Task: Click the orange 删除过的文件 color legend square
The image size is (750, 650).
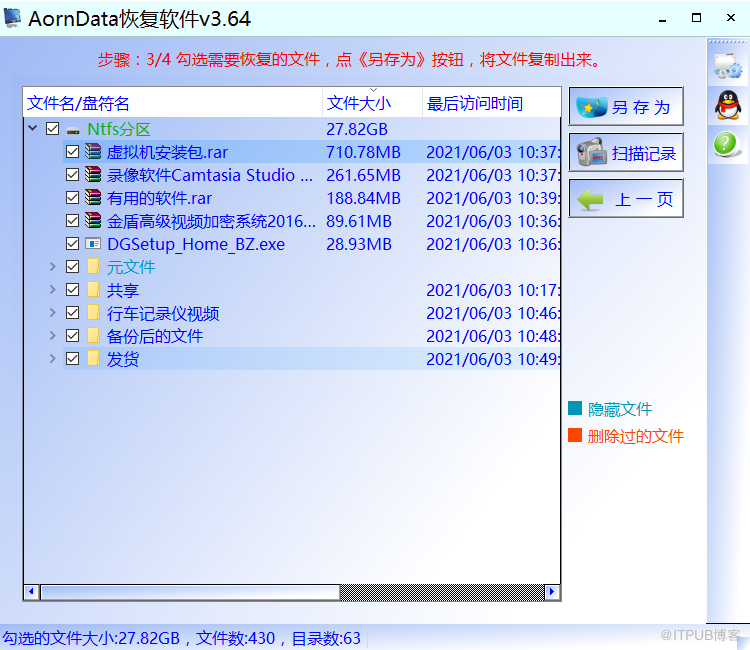Action: (x=574, y=435)
